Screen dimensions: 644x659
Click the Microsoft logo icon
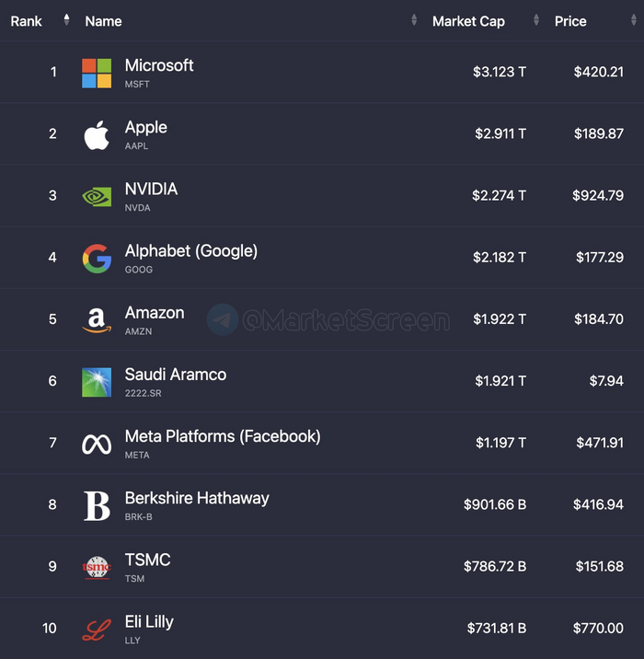[x=97, y=73]
